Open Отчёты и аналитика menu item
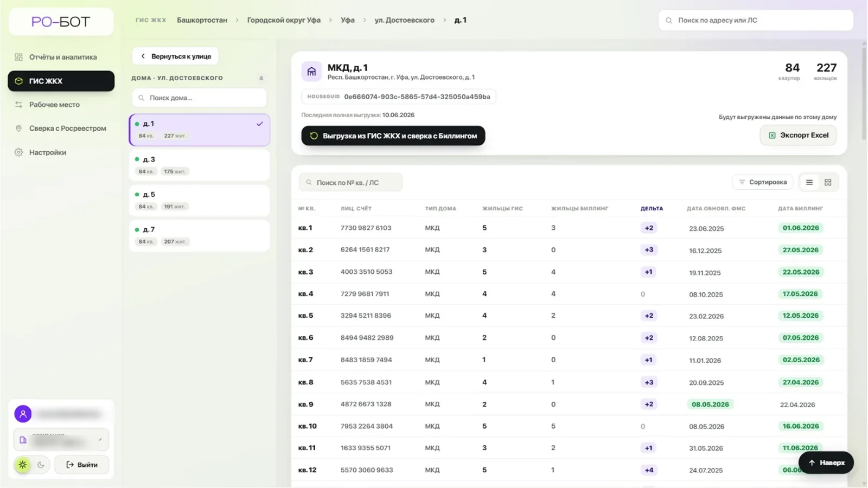Viewport: 868px width, 488px height. 61,57
